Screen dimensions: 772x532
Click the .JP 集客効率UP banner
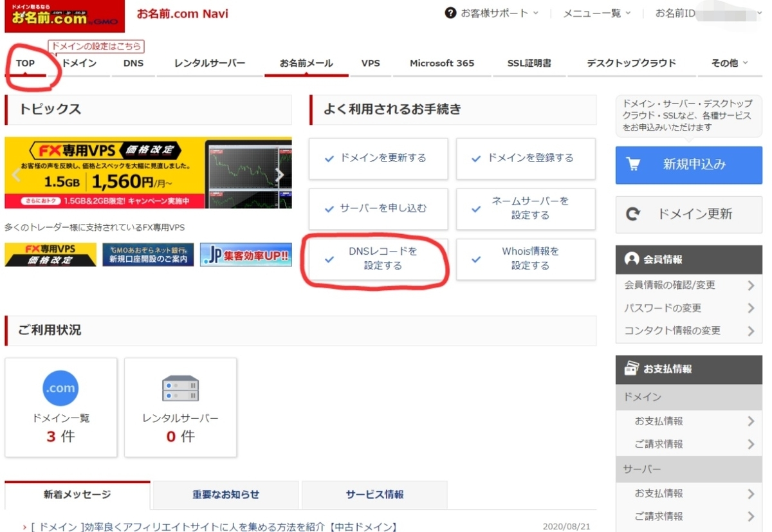click(246, 255)
